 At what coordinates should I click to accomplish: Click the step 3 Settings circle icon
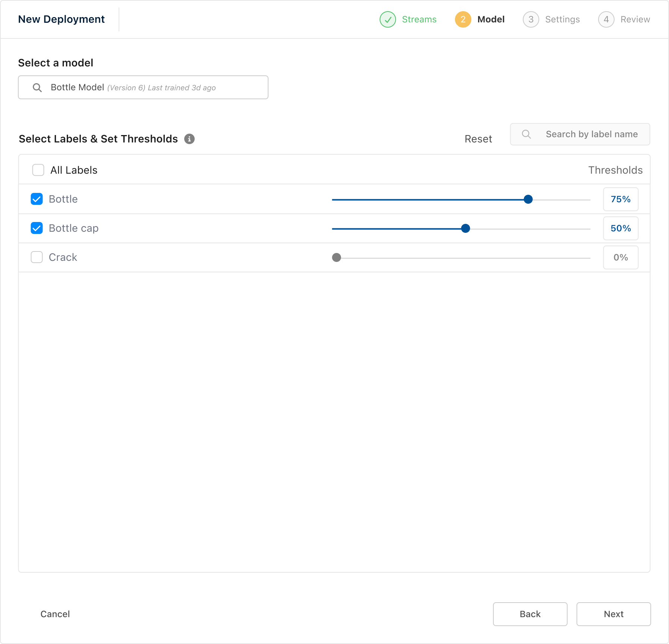(x=531, y=19)
